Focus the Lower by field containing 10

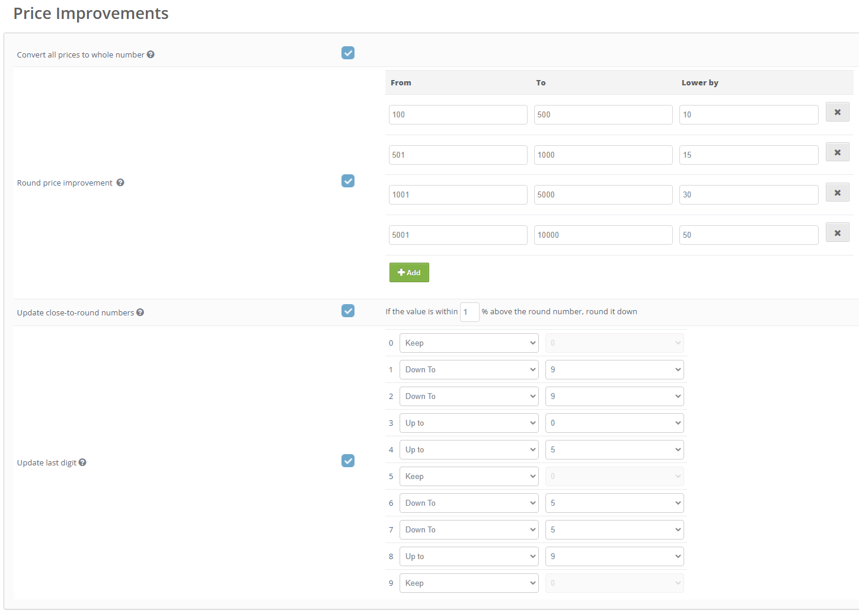tap(749, 114)
